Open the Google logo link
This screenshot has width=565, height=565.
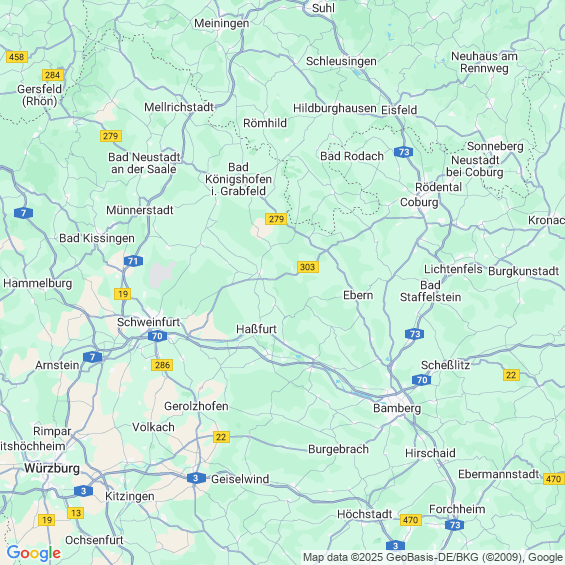tap(34, 553)
